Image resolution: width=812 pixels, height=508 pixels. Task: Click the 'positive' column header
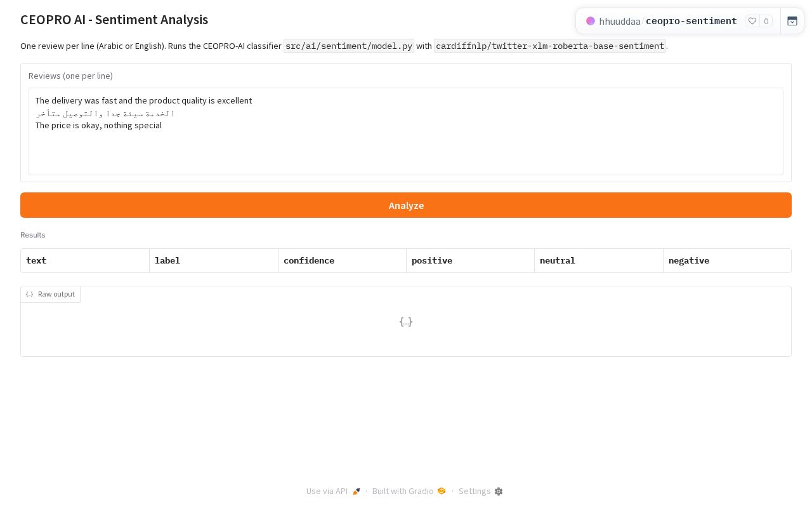point(470,260)
